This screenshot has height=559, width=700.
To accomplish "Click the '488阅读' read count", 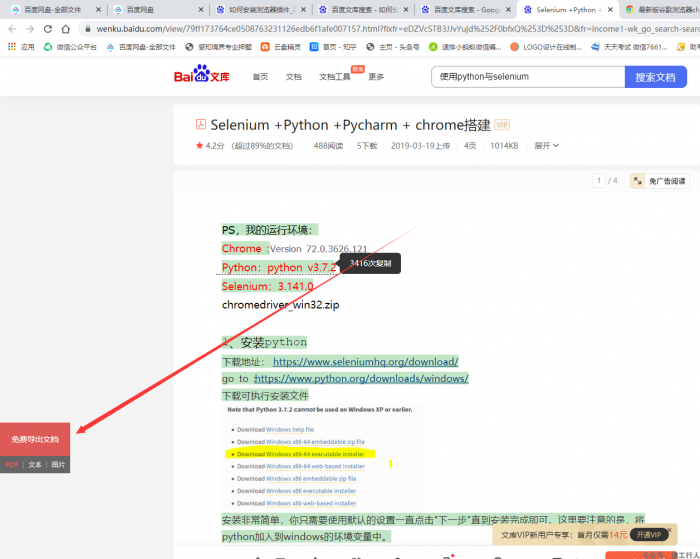I will coord(328,146).
